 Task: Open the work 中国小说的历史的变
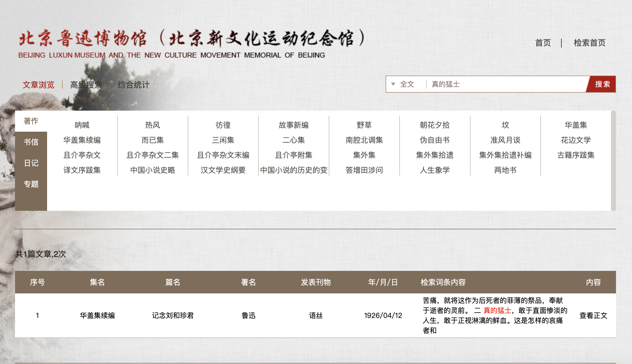point(293,170)
